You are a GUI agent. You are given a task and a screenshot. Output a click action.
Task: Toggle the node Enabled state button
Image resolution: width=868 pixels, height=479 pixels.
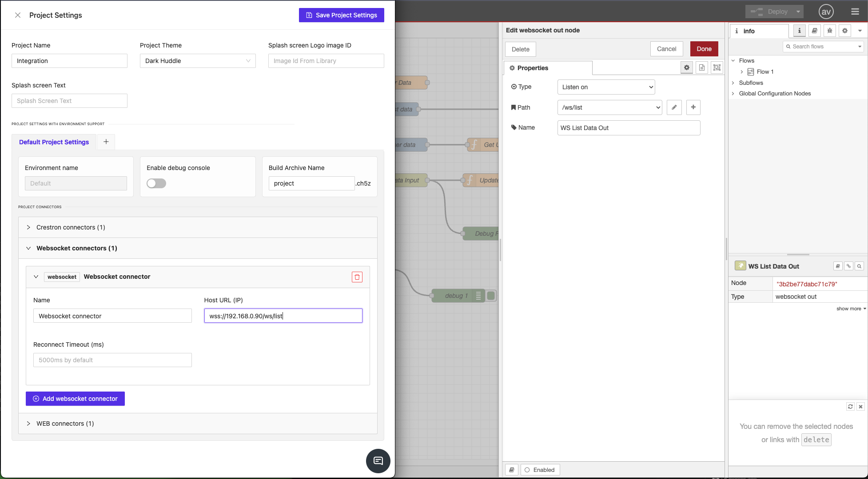(540, 470)
